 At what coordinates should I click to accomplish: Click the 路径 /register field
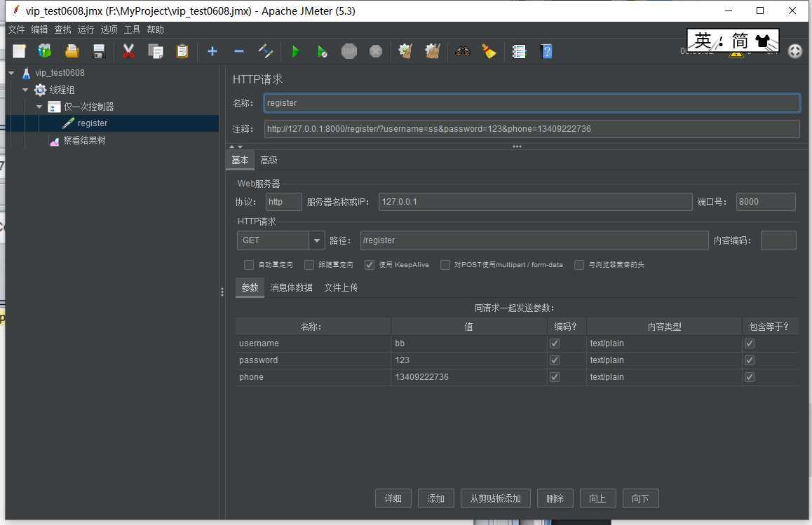tap(534, 240)
